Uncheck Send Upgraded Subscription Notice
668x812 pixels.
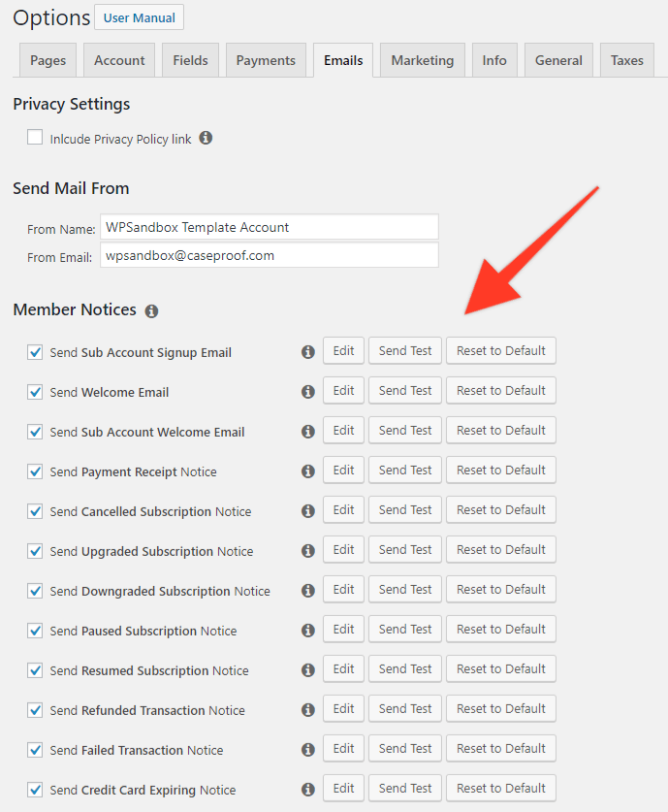35,549
